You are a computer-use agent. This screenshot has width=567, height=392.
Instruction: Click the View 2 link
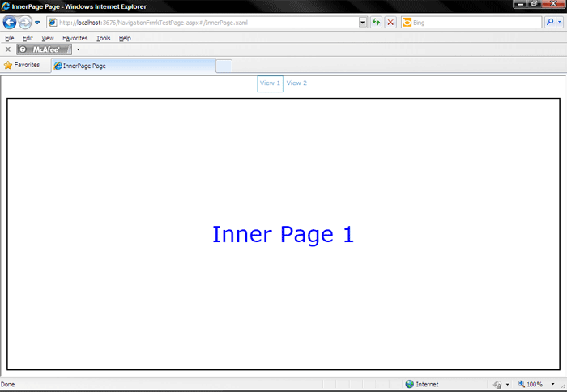296,83
